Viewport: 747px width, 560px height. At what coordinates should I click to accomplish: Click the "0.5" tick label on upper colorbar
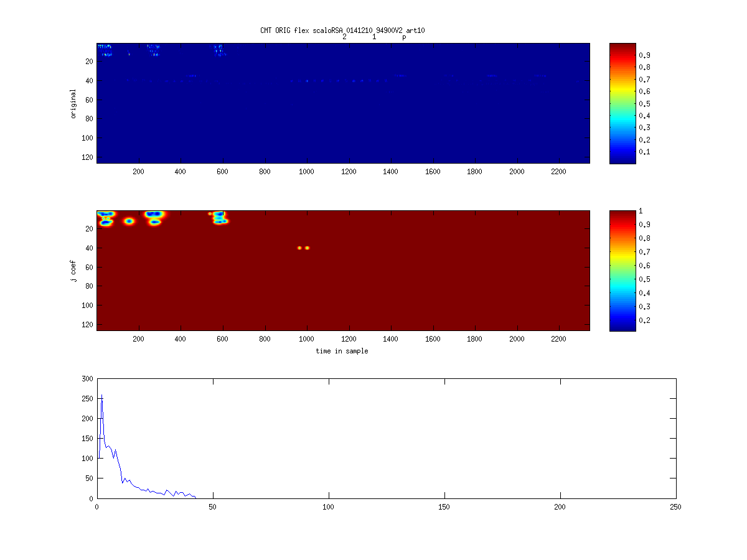pos(646,103)
